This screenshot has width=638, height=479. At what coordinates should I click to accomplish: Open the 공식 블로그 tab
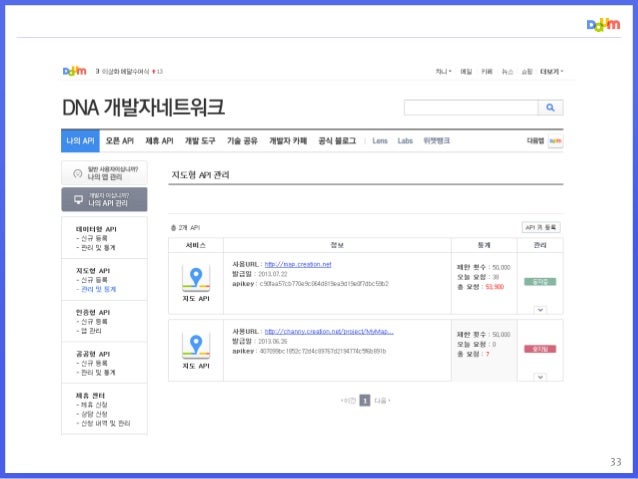point(337,141)
